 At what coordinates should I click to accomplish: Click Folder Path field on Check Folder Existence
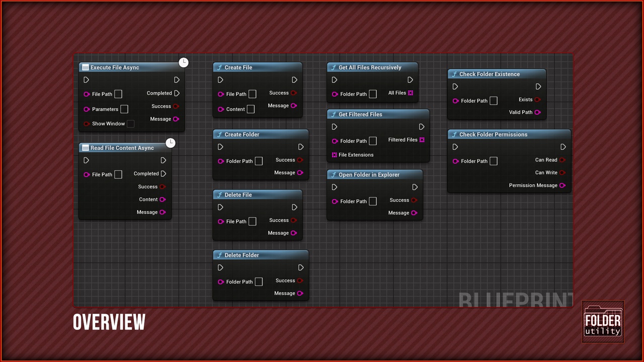pyautogui.click(x=494, y=101)
